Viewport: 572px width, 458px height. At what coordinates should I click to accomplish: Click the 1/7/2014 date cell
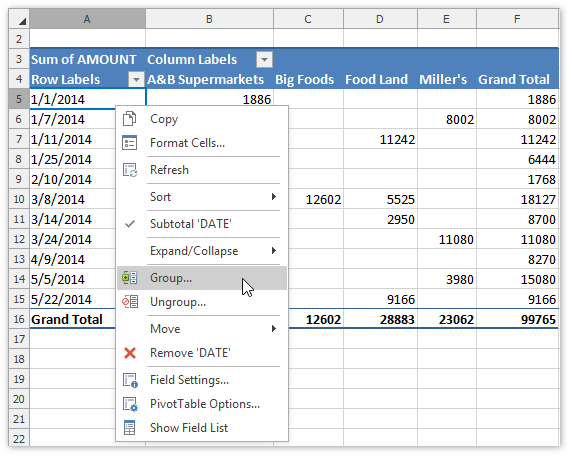click(x=73, y=119)
